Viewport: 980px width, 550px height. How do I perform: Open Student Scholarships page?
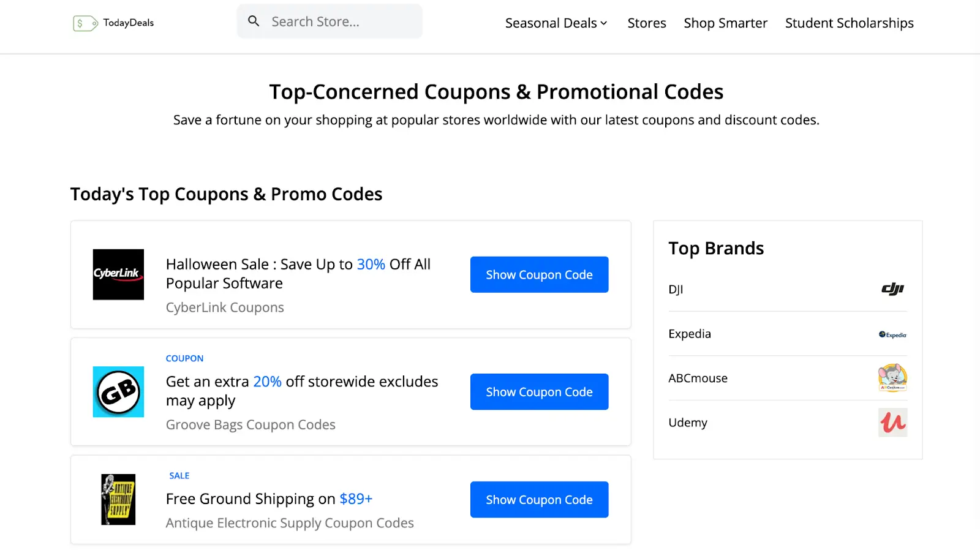point(849,23)
